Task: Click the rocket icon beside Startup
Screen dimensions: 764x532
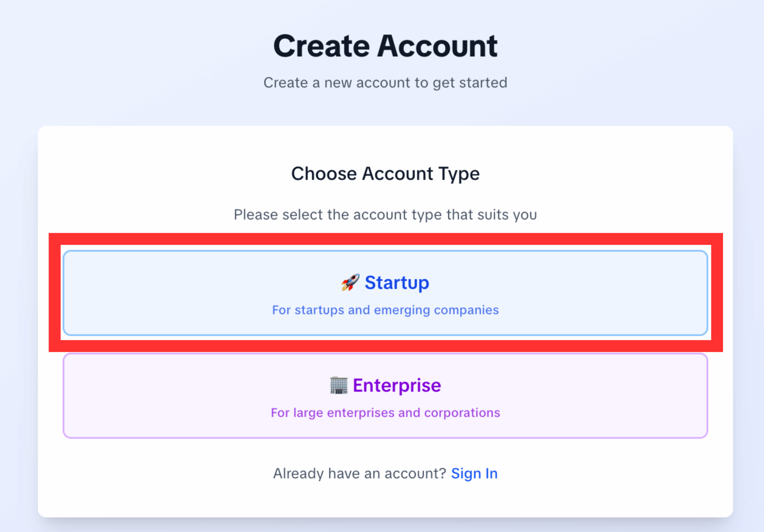Action: [350, 283]
